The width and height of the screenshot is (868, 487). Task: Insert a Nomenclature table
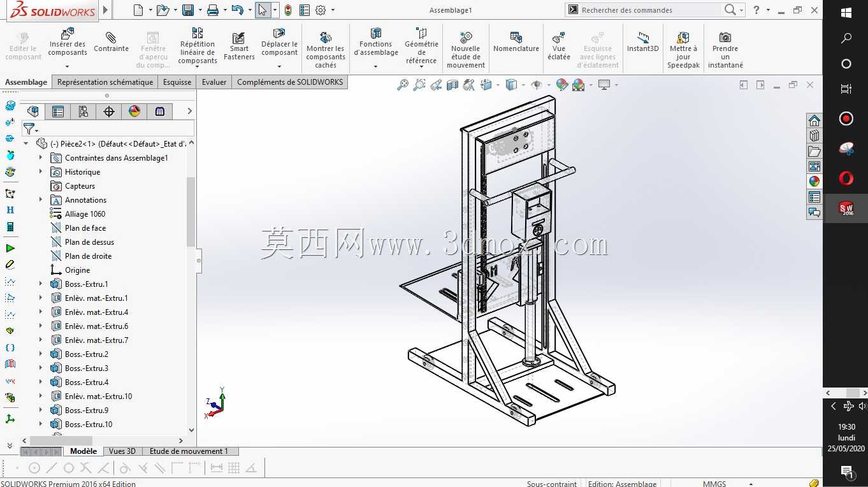pyautogui.click(x=516, y=43)
